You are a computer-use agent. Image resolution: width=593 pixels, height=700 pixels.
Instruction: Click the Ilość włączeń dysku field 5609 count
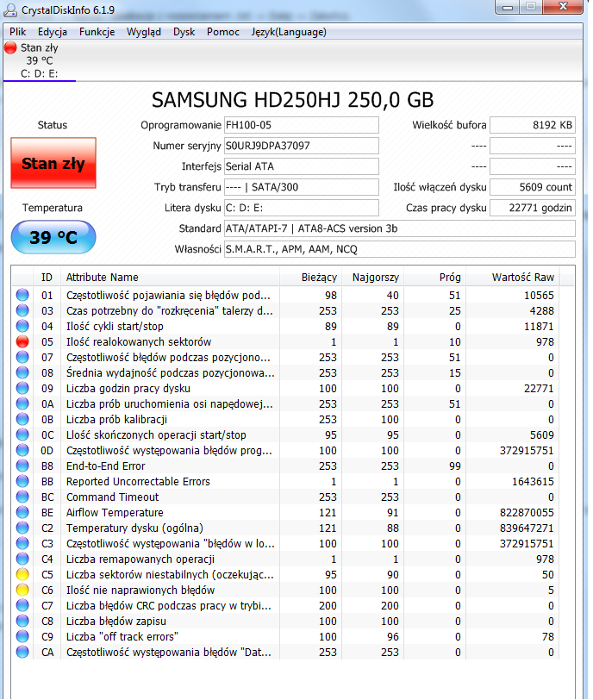pos(533,187)
